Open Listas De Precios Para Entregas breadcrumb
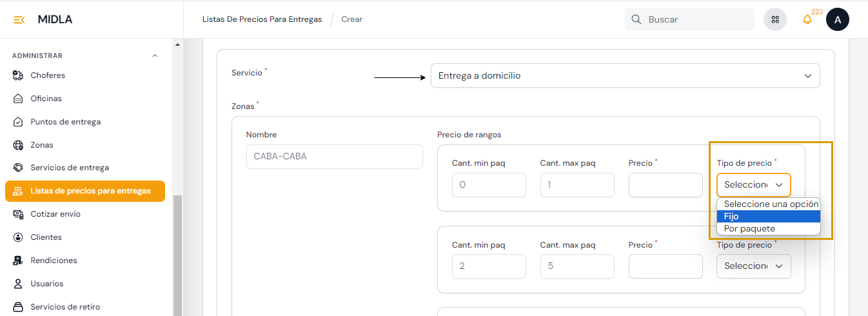Screen dimensions: 868x316 pos(262,19)
